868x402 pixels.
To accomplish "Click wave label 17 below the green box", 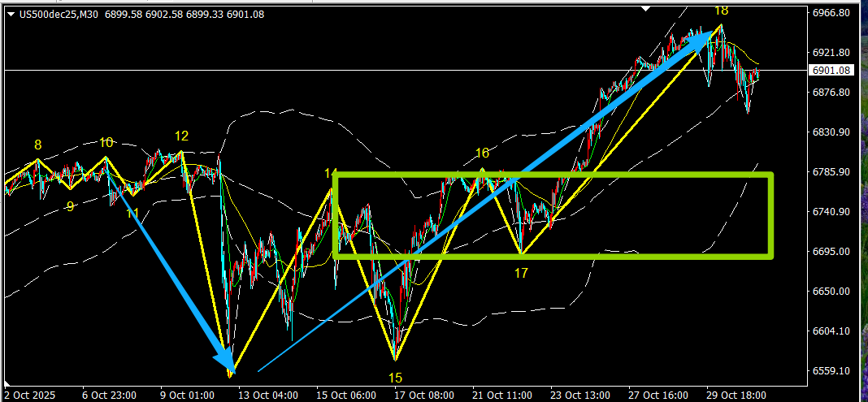I will pyautogui.click(x=521, y=274).
